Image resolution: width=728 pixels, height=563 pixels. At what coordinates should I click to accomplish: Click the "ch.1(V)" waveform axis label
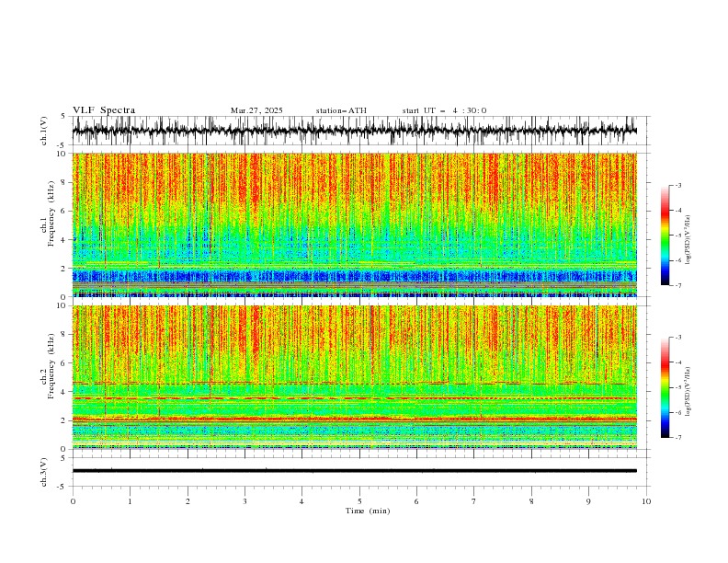[44, 131]
